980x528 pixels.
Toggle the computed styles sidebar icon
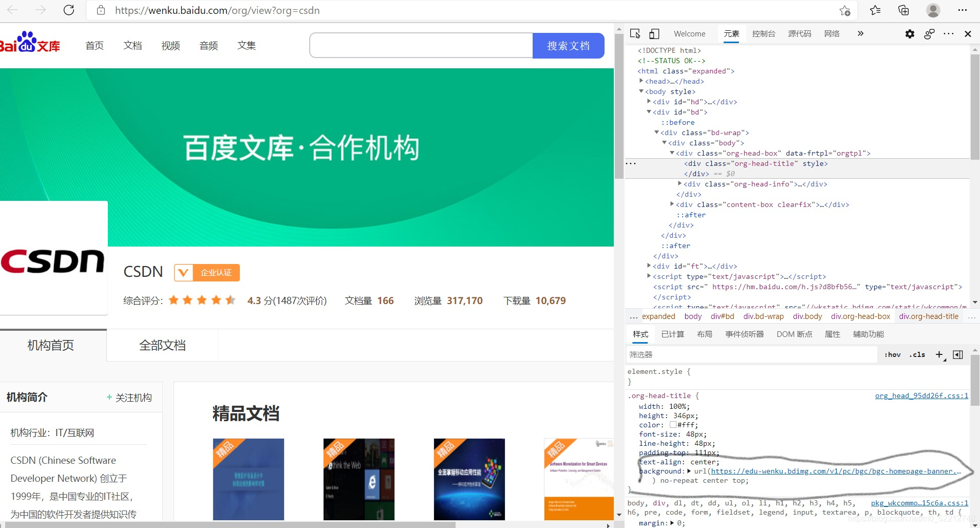(x=958, y=354)
